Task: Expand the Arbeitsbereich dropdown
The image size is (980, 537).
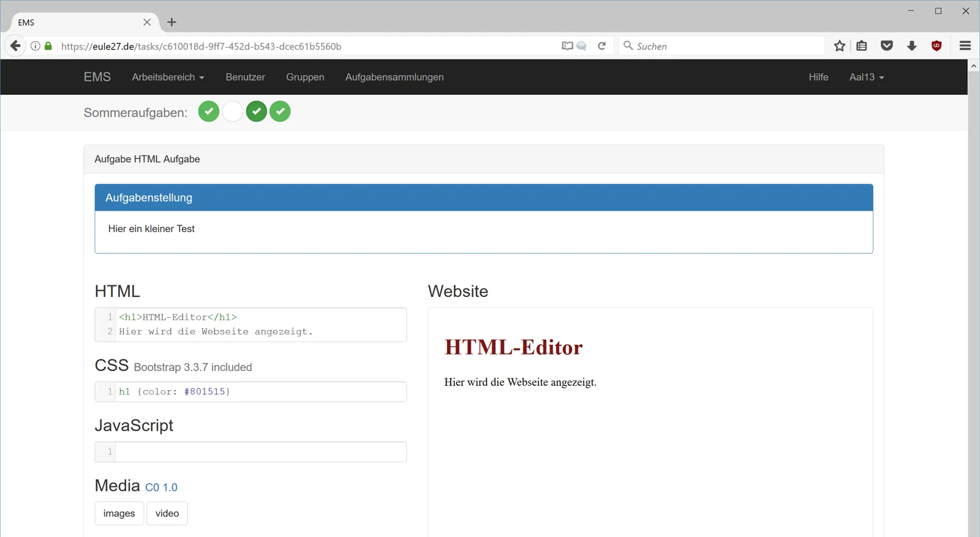Action: tap(168, 77)
